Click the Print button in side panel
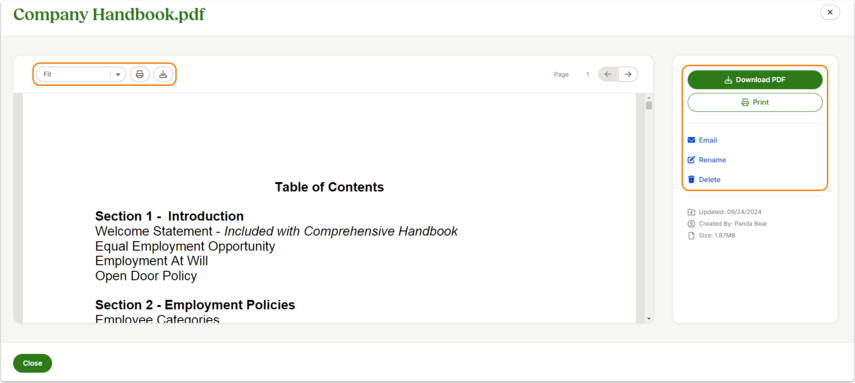Screen dimensions: 855x383 click(755, 103)
